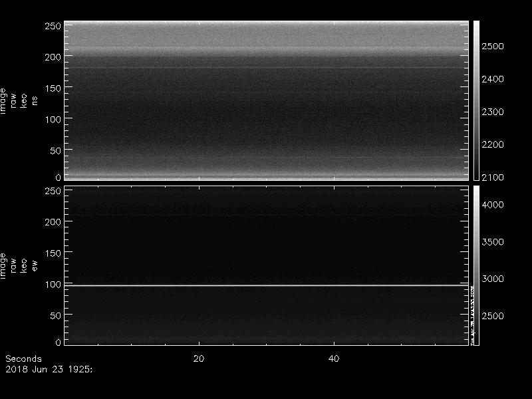Click the ns keogram grayscale colorbar
The height and width of the screenshot is (399, 532).
point(476,101)
